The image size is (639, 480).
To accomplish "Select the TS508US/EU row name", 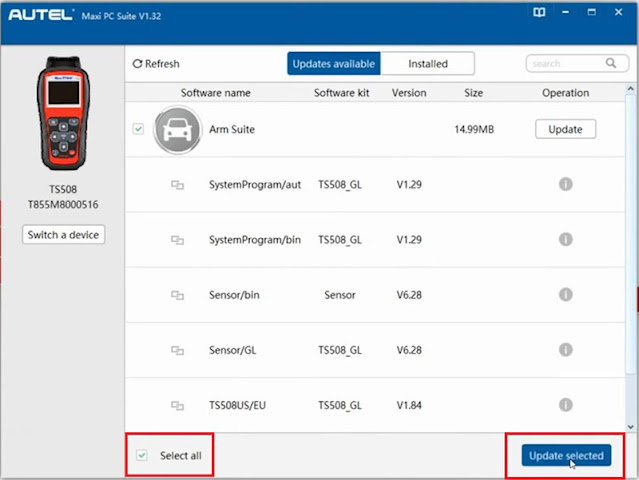I will tap(237, 405).
